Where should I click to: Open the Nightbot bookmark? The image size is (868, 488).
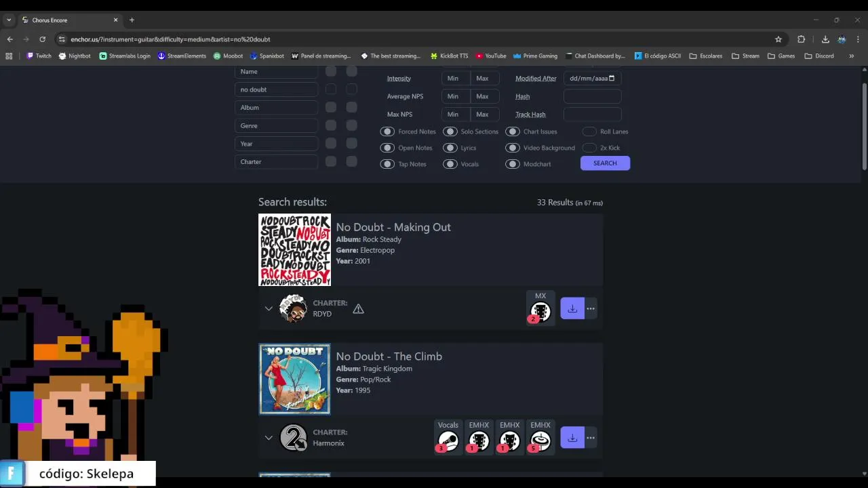tap(75, 56)
